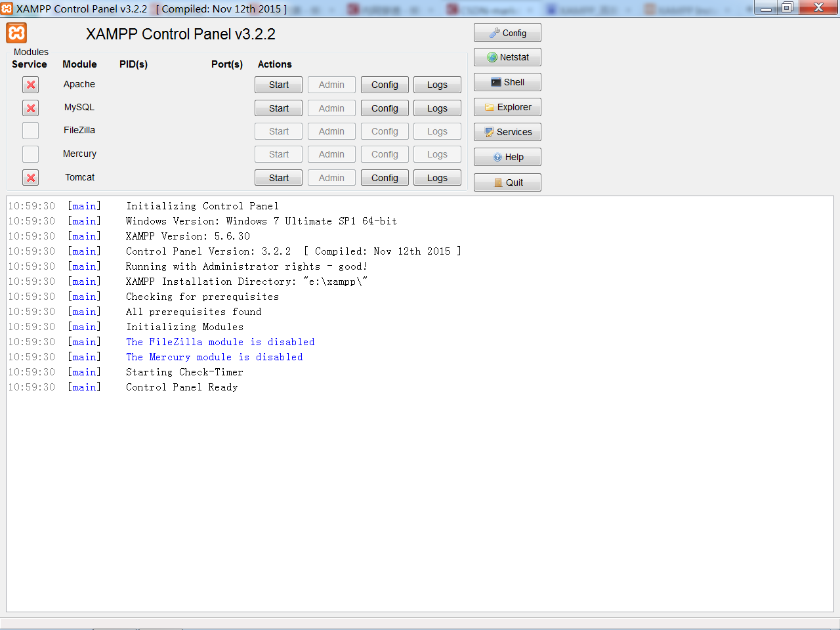Click 'Running with Administrator rights' log line
This screenshot has height=630, width=840.
247,266
